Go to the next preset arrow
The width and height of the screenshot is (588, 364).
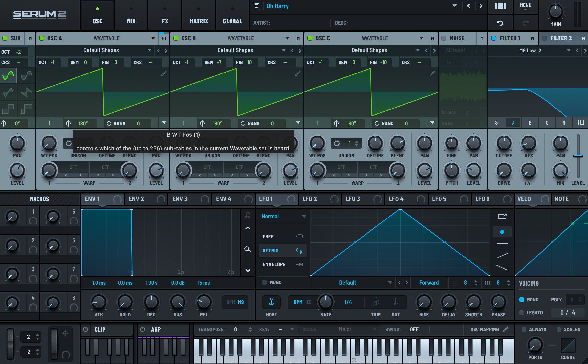(x=481, y=6)
